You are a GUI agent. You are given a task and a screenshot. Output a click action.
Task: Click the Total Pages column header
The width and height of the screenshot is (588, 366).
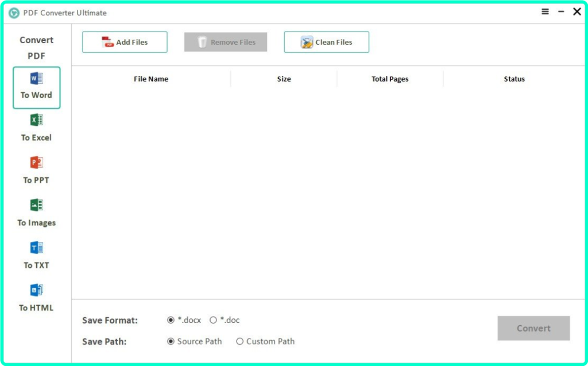pos(390,79)
